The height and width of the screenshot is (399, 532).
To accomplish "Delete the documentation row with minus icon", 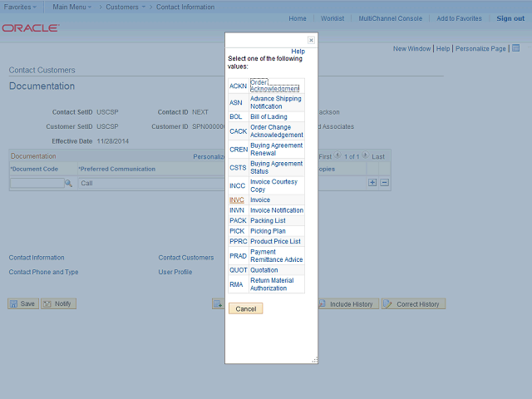I will 384,183.
